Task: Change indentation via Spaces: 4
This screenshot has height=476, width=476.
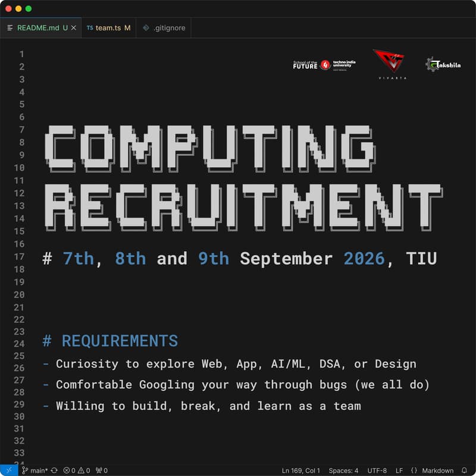Action: point(343,471)
